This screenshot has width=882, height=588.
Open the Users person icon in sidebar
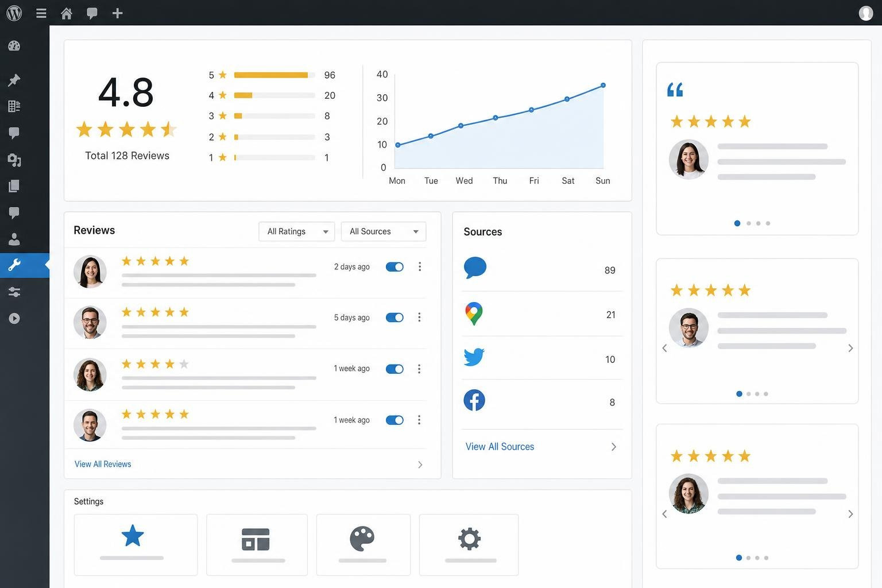click(x=14, y=239)
